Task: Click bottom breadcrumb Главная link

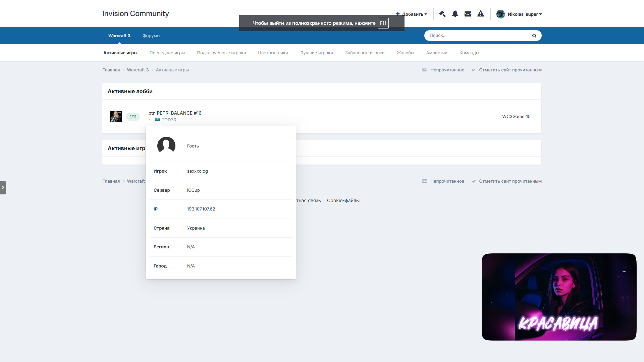Action: pos(111,181)
